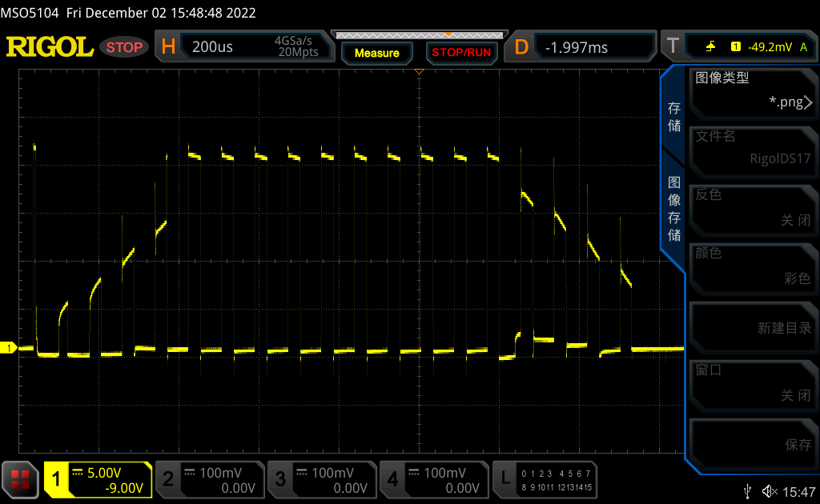Edit the 文件名 file name field
820x504 pixels.
tap(752, 149)
